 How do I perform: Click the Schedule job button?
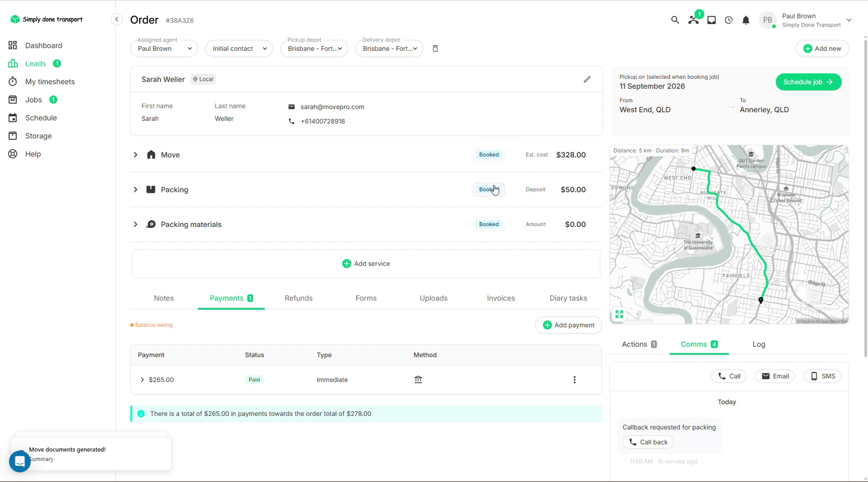(808, 82)
